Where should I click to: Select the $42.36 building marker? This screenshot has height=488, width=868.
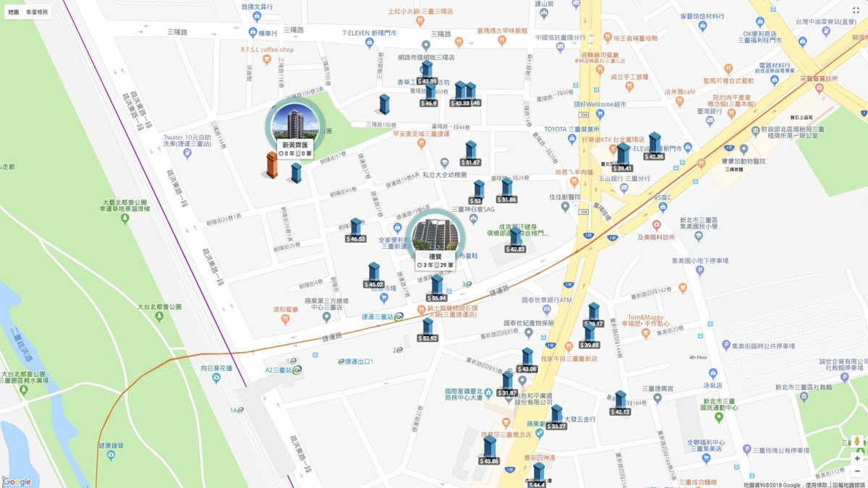point(654,147)
